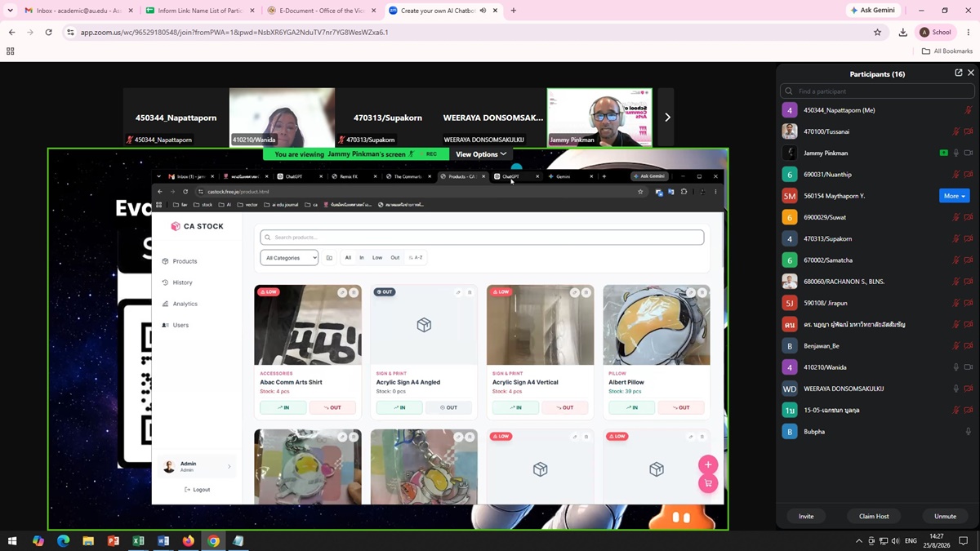
Task: Click the Claim Host button
Action: click(874, 516)
